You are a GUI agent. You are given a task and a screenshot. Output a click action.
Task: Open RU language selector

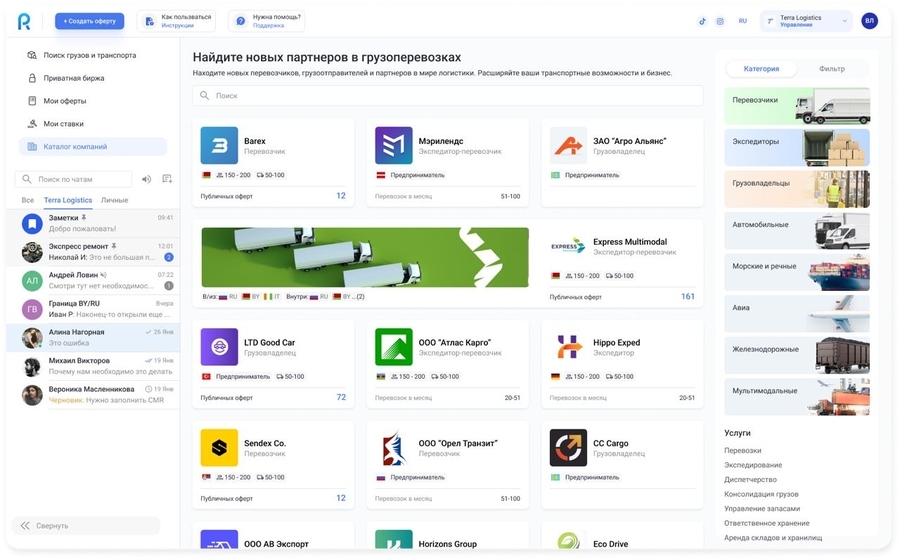pyautogui.click(x=743, y=21)
